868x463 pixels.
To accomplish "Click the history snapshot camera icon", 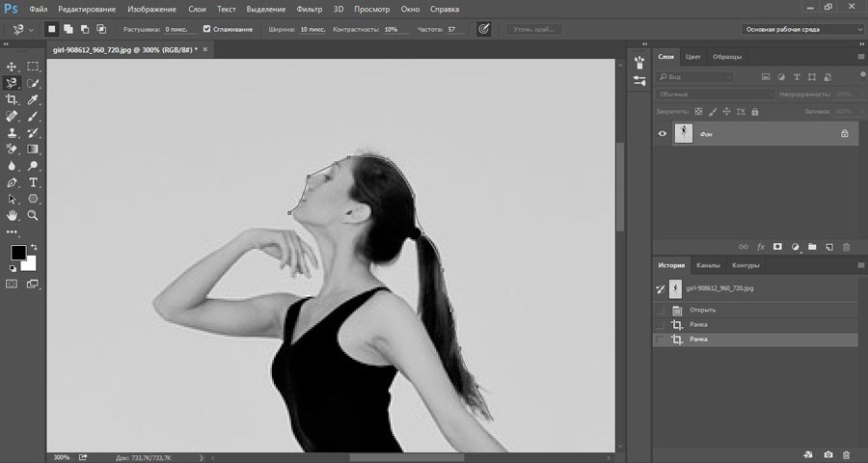I will pyautogui.click(x=828, y=453).
